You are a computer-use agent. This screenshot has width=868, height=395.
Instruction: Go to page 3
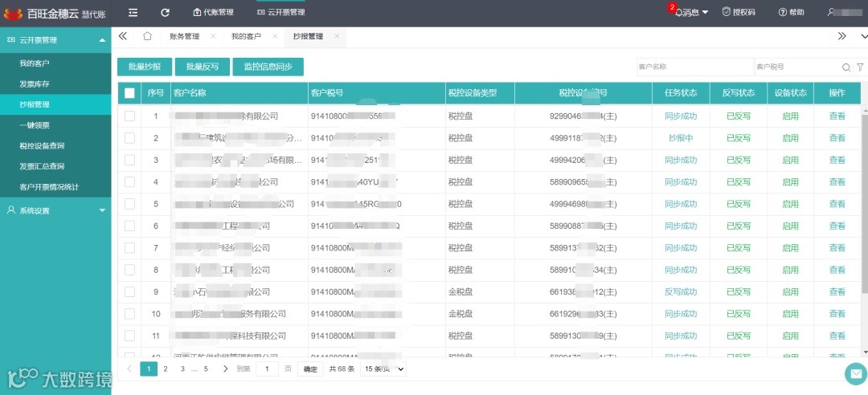pyautogui.click(x=182, y=369)
